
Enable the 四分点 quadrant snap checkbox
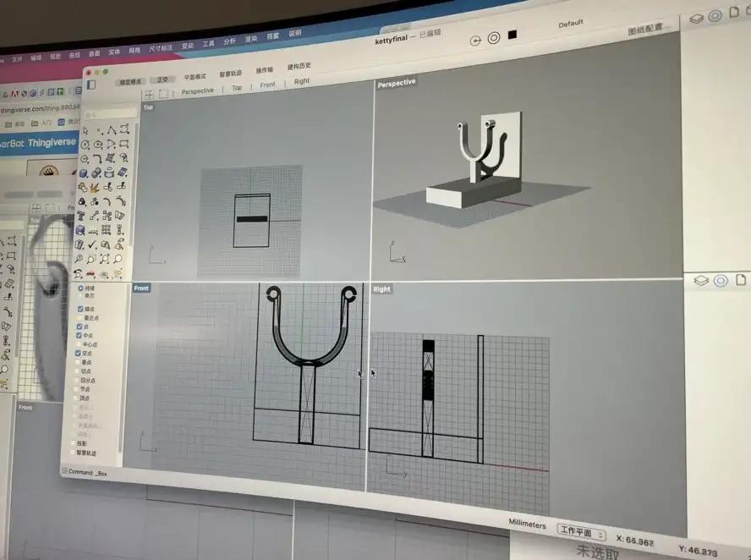(76, 380)
